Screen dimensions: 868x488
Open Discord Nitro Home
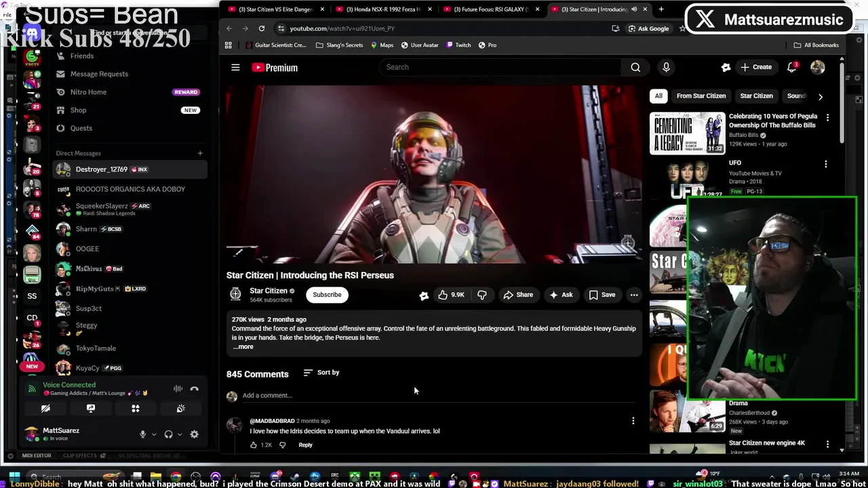point(88,92)
